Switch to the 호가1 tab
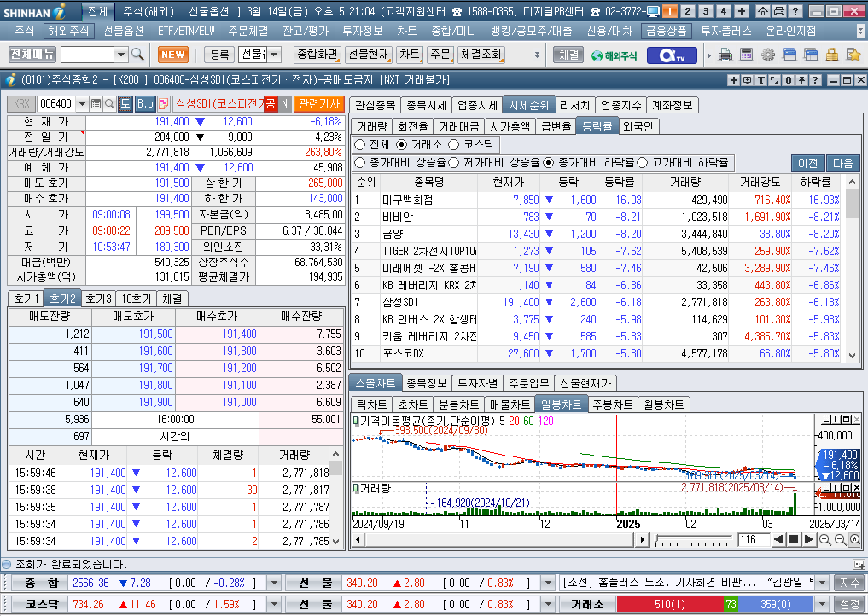The height and width of the screenshot is (616, 868). coord(26,299)
